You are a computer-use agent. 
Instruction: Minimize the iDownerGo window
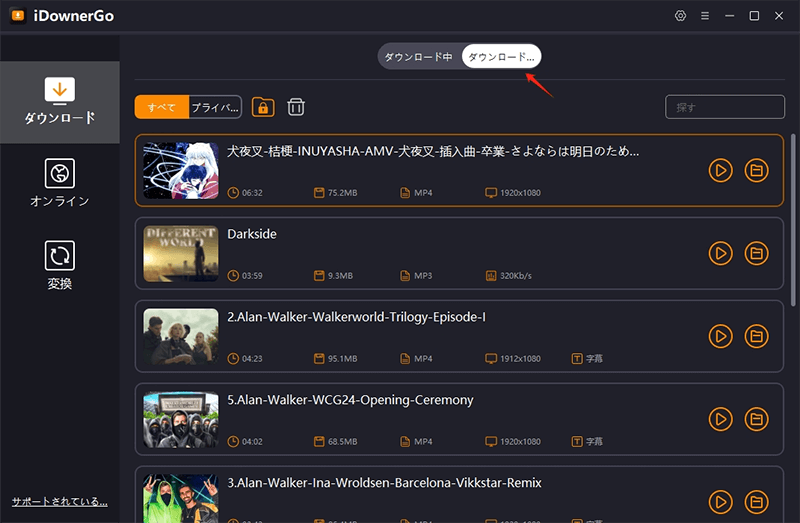730,16
